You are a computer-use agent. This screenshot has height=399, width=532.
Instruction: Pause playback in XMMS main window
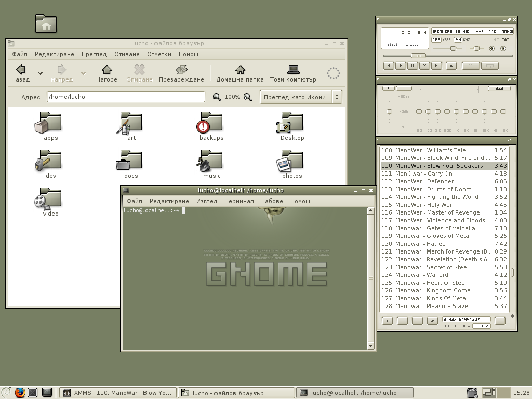(x=413, y=66)
